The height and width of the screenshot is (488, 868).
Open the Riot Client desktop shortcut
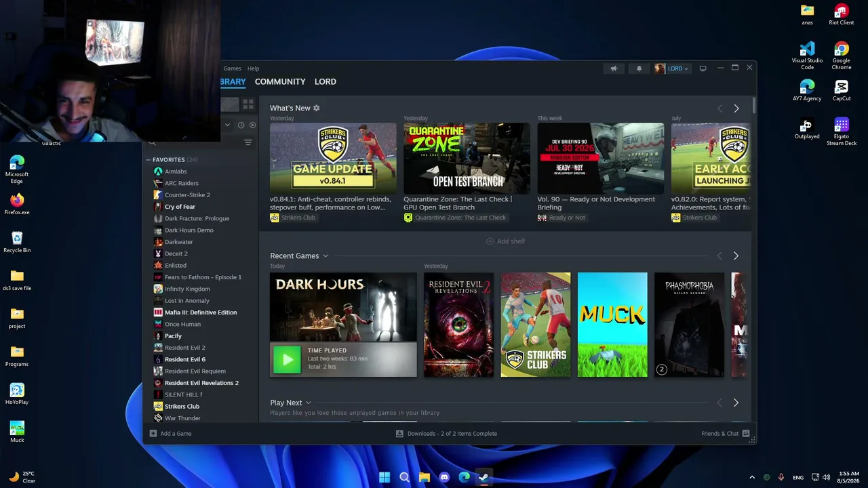[x=842, y=14]
